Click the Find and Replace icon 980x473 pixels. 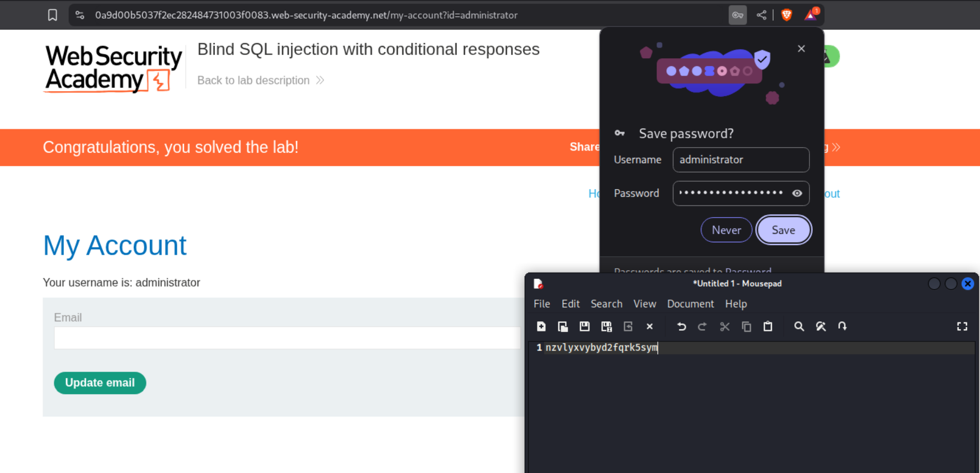[821, 326]
